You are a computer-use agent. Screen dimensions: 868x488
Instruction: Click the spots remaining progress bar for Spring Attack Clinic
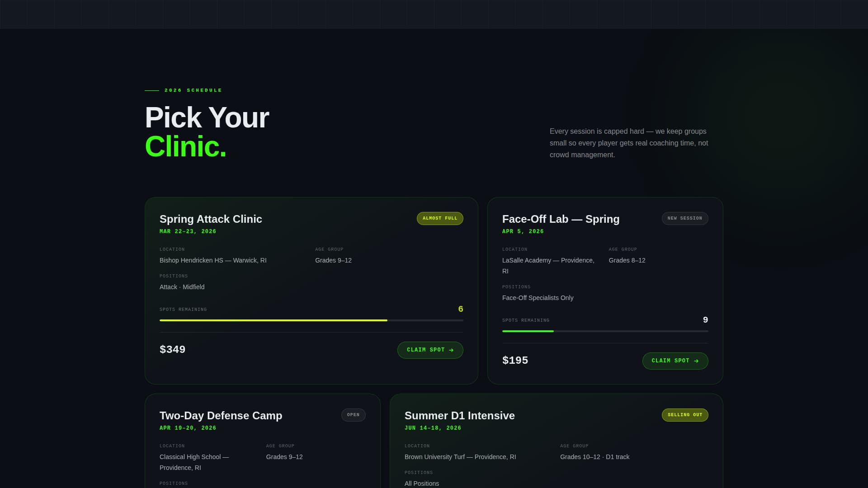coord(311,320)
